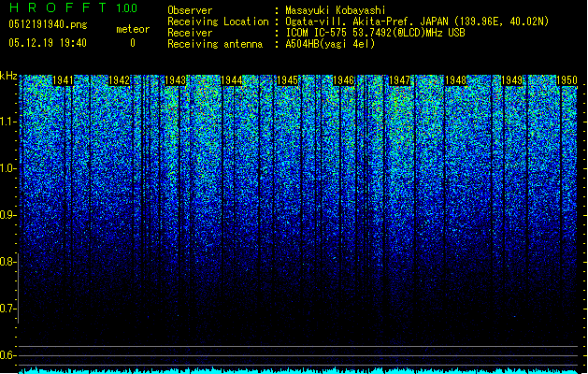Click the 1949 time marker
The height and width of the screenshot is (374, 588).
[x=512, y=80]
